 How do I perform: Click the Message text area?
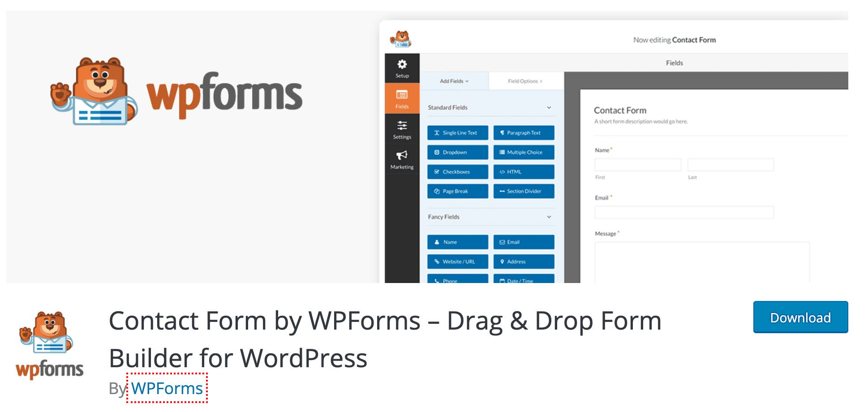pos(702,262)
